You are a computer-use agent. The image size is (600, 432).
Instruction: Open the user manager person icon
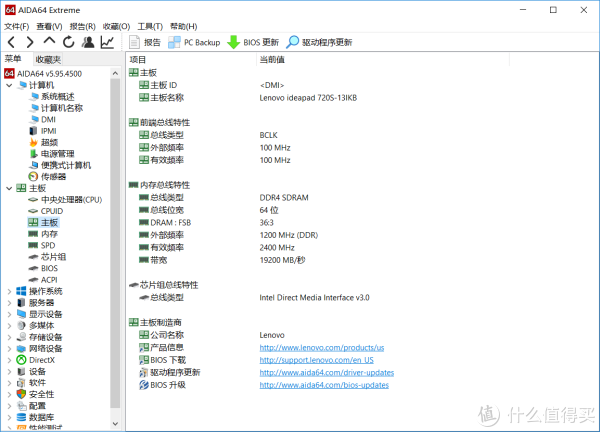point(88,42)
